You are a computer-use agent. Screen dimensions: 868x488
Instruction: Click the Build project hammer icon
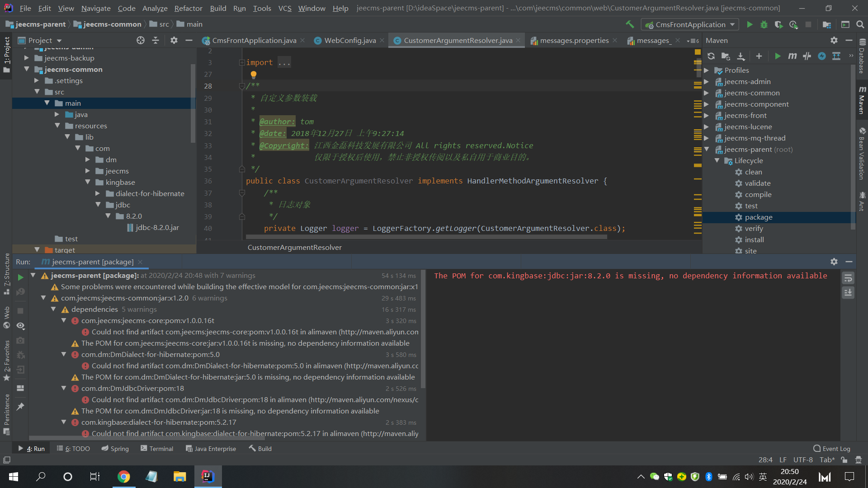coord(630,24)
